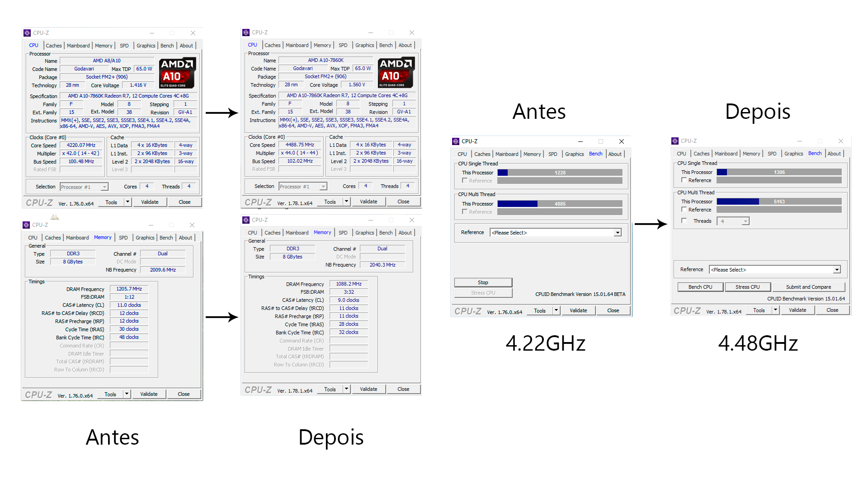The image size is (868, 488).
Task: Open Processor #1 selection dropdown in 1.78 CPU window
Action: [323, 187]
